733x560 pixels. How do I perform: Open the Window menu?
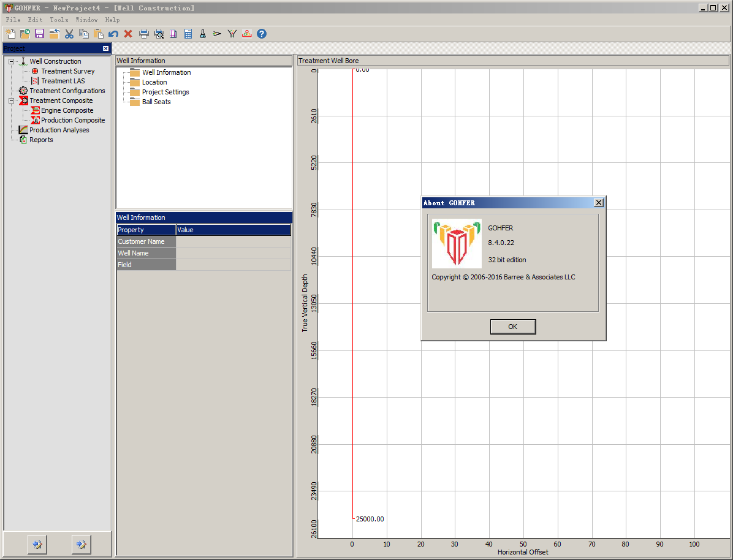pyautogui.click(x=87, y=20)
